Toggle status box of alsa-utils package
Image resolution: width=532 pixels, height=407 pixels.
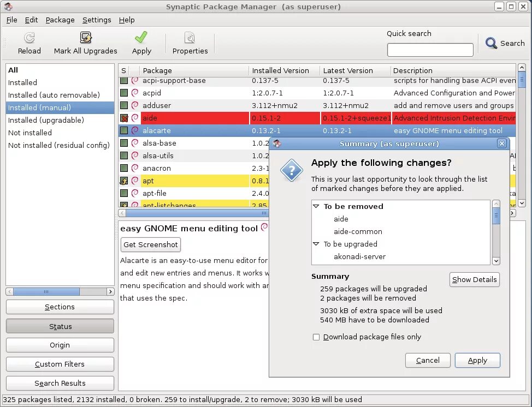pyautogui.click(x=124, y=155)
